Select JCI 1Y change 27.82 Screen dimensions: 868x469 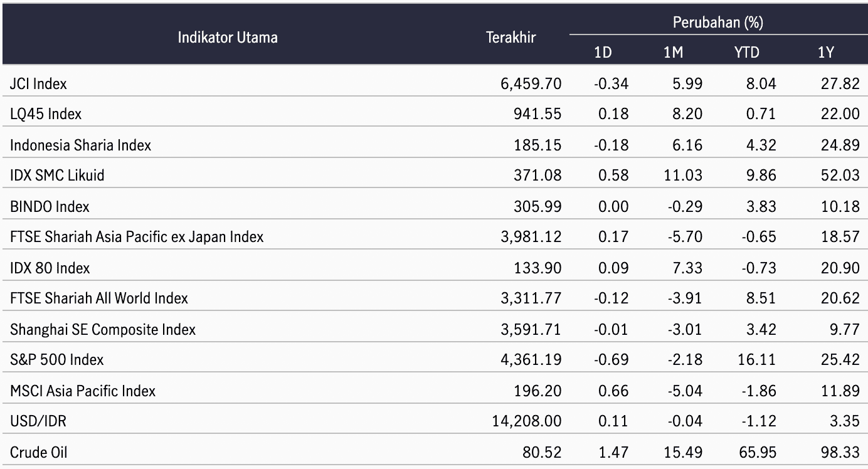[840, 83]
